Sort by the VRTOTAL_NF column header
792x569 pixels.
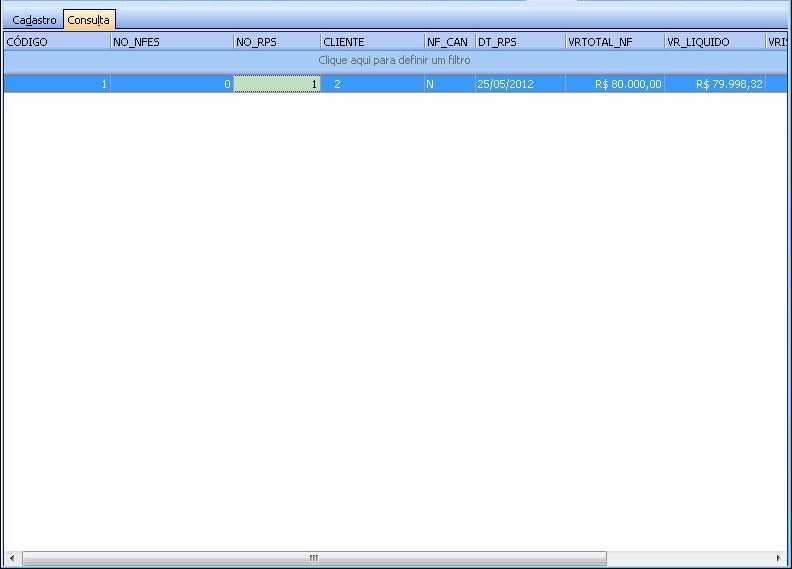614,42
